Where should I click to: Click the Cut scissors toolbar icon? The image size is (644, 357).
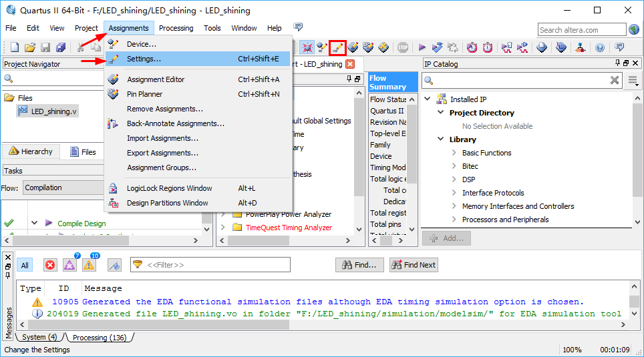pos(80,47)
